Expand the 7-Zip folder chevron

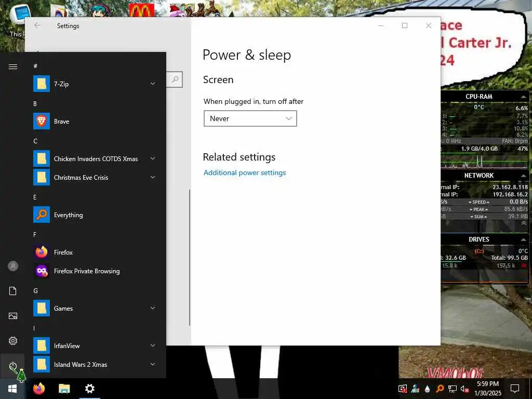tap(153, 84)
